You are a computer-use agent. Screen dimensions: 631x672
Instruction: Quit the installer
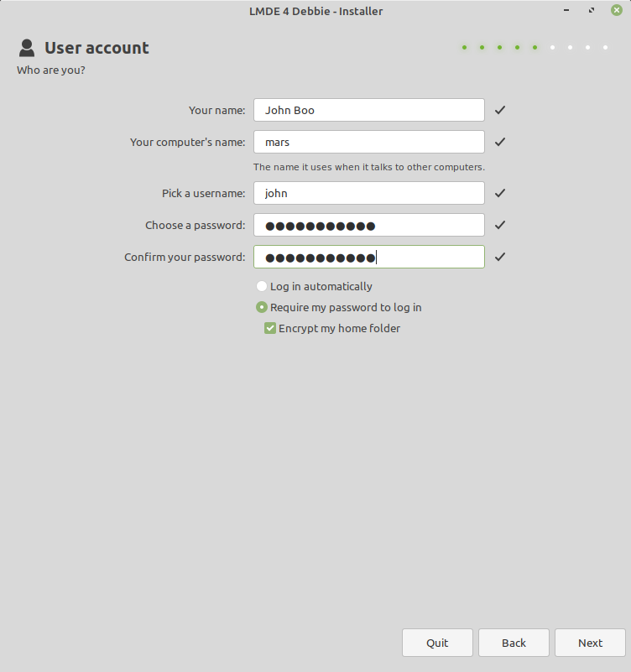click(x=437, y=643)
